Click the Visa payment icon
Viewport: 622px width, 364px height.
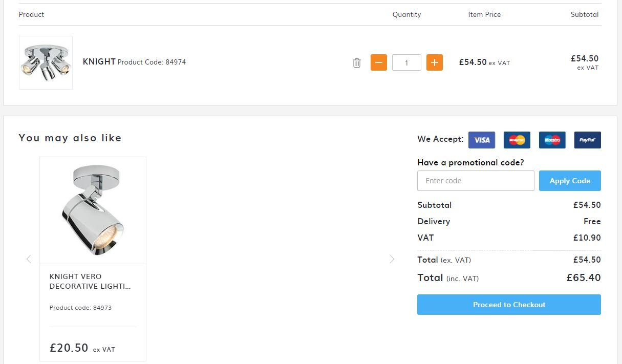click(482, 140)
